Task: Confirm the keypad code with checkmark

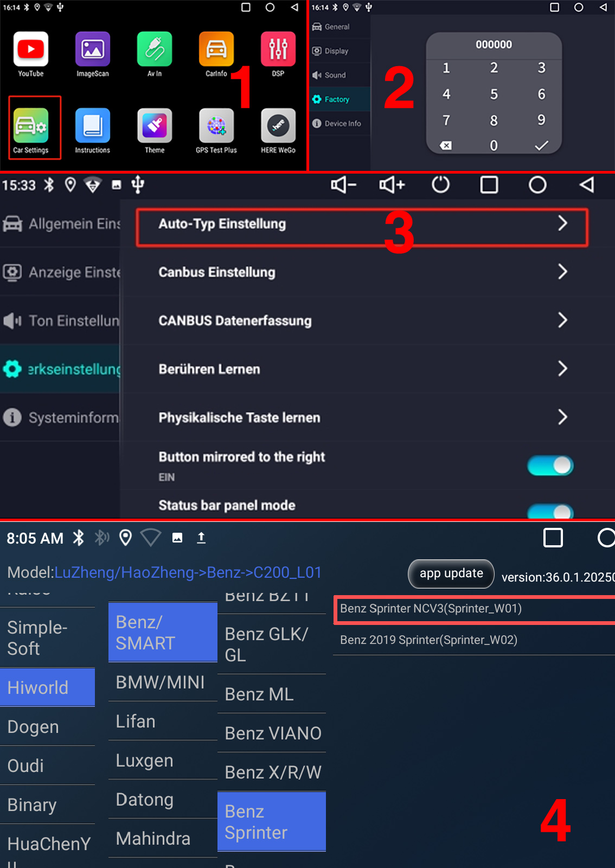Action: [541, 145]
